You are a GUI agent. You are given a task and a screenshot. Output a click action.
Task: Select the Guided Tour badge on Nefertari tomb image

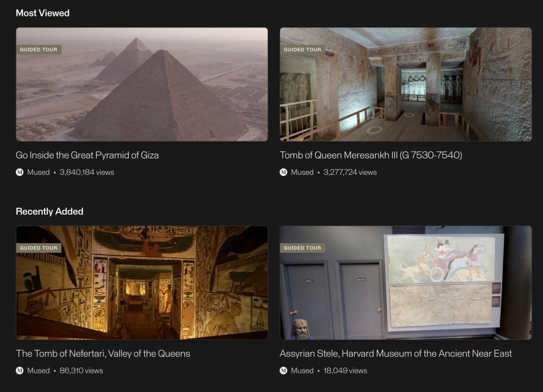point(39,248)
